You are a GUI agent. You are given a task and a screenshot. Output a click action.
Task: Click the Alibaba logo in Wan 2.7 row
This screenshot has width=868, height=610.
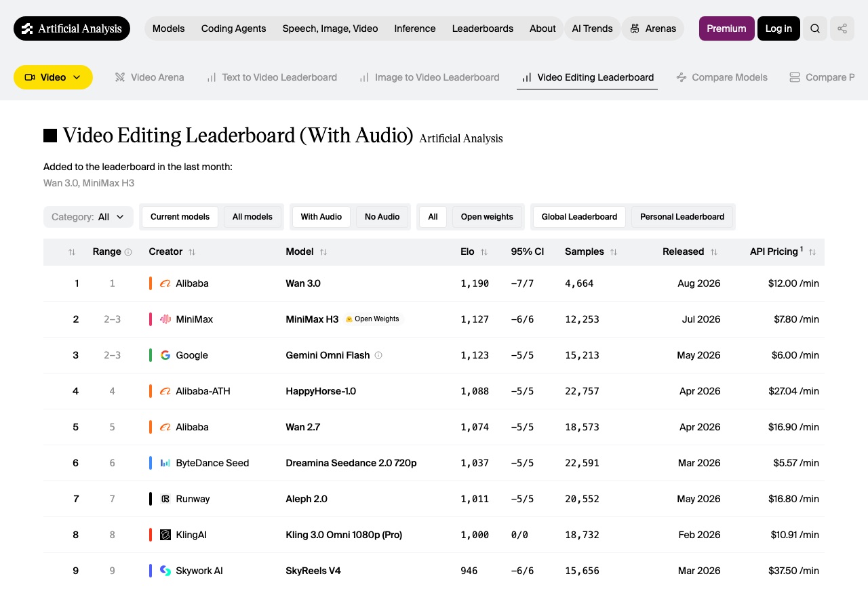(x=165, y=427)
